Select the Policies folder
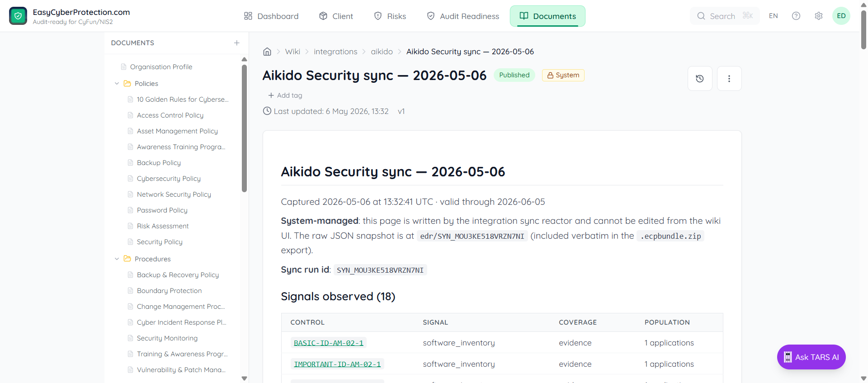Image resolution: width=868 pixels, height=383 pixels. pyautogui.click(x=146, y=84)
